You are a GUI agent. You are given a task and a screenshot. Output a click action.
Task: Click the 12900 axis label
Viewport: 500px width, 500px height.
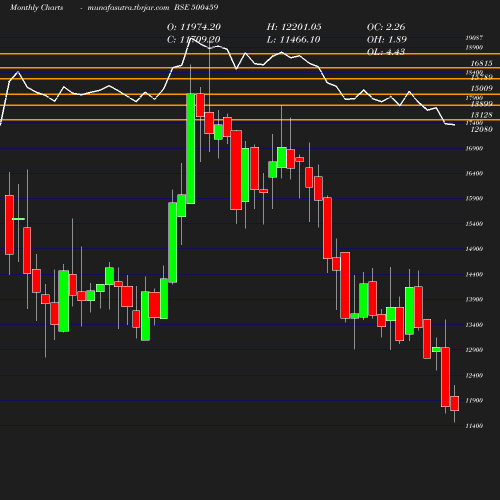coord(474,350)
